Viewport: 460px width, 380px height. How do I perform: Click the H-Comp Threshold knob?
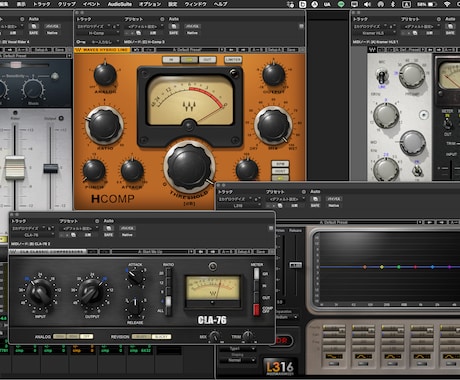click(x=189, y=167)
